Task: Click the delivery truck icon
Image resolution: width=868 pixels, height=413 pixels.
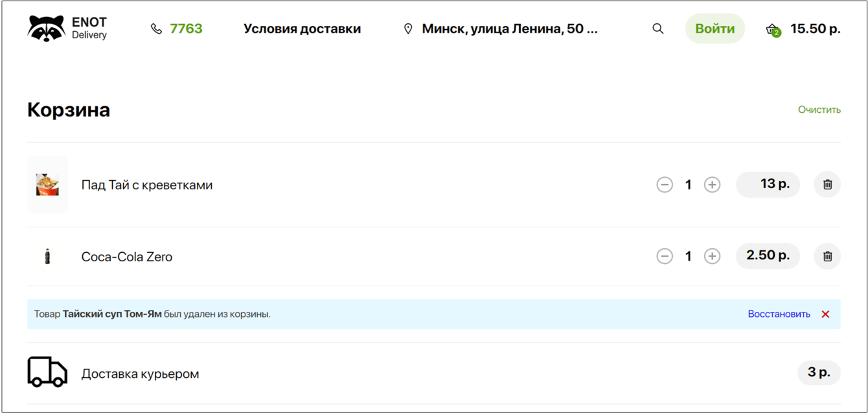Action: coord(47,372)
